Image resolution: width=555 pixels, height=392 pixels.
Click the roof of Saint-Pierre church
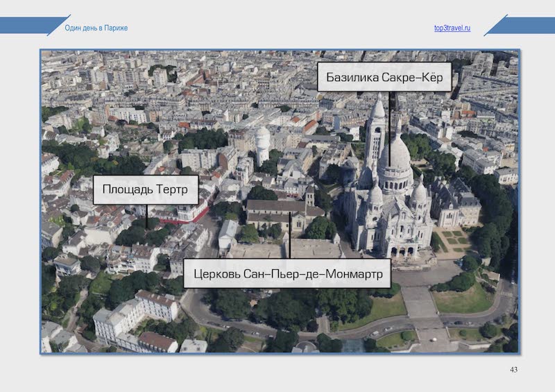[275, 207]
